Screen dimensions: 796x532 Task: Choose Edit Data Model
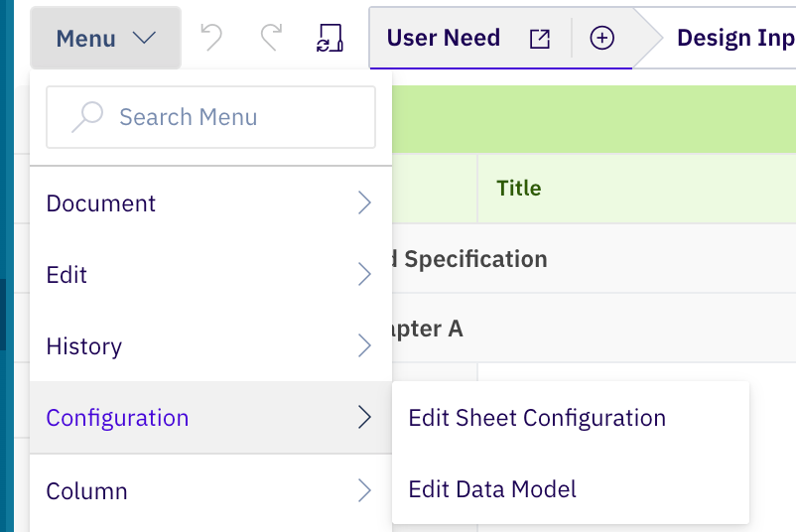click(x=492, y=489)
